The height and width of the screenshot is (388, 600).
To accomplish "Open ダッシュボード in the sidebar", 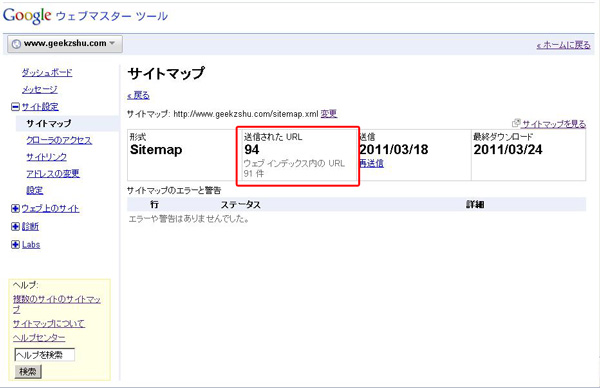I will pyautogui.click(x=47, y=72).
